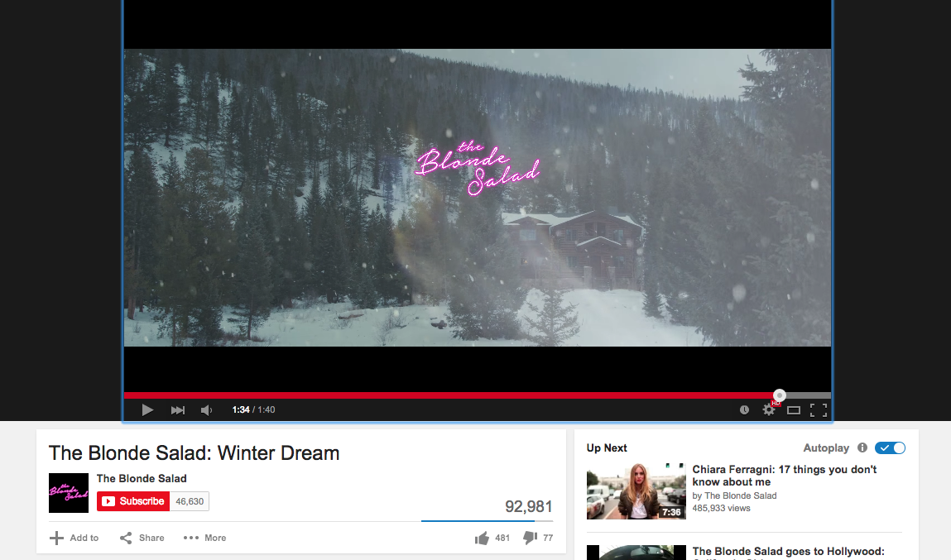Click the play button in the video player
The image size is (951, 560).
147,410
